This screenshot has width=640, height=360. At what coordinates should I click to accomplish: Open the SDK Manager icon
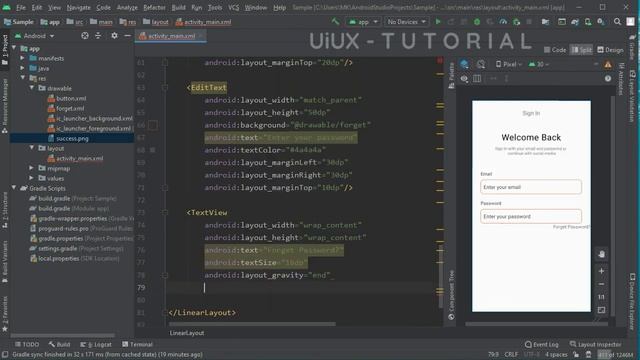[x=601, y=22]
